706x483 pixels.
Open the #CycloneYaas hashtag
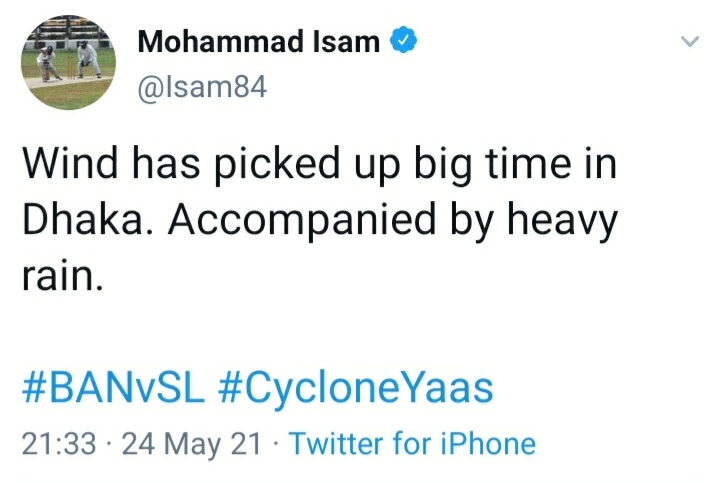pyautogui.click(x=356, y=390)
